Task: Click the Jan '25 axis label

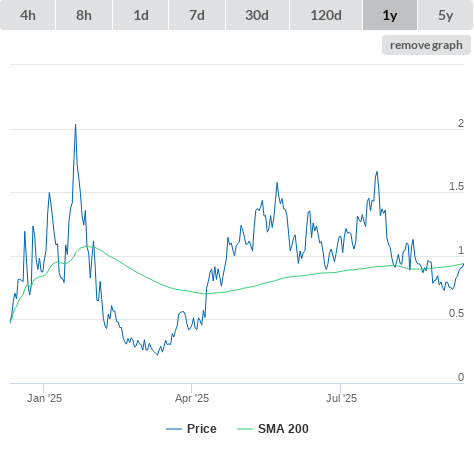Action: 44,398
